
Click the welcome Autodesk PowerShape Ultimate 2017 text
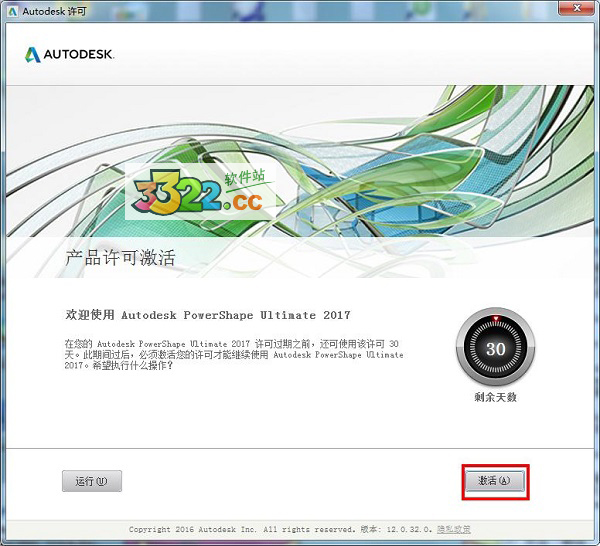pos(208,315)
